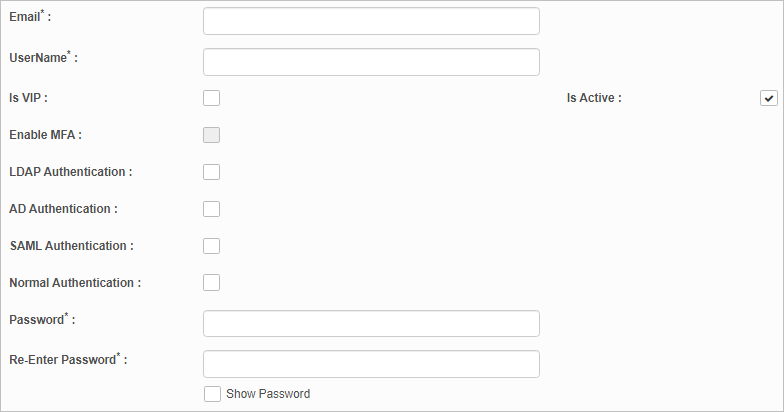The height and width of the screenshot is (412, 784).
Task: Check the SAML Authentication checkbox
Action: tap(211, 246)
